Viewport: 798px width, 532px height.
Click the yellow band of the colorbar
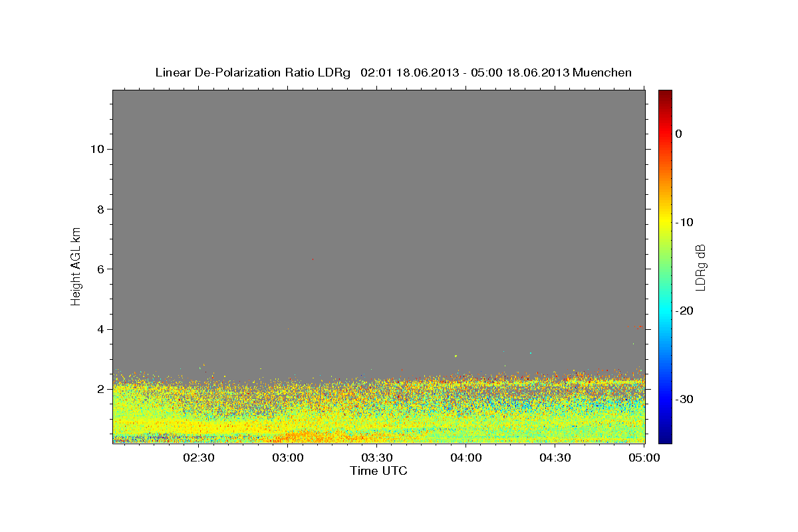pyautogui.click(x=665, y=222)
